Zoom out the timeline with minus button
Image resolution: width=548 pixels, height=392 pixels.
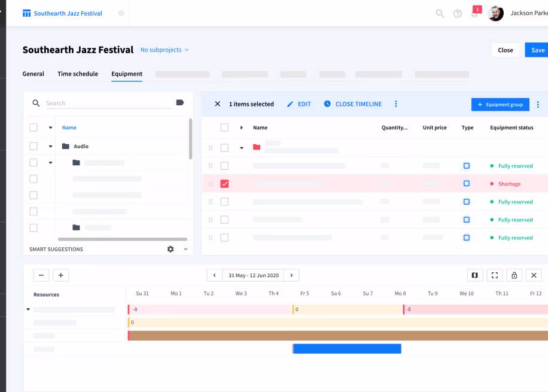pyautogui.click(x=41, y=275)
